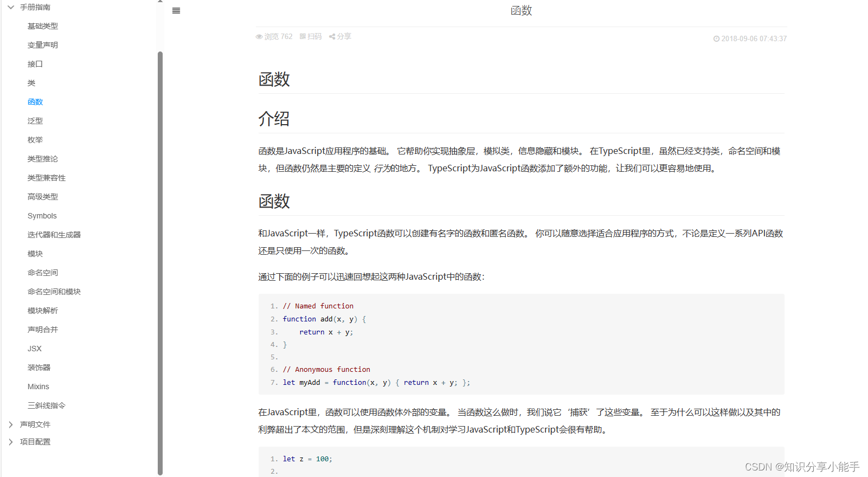
Task: Click the 项目配置 label in sidebar
Action: (x=35, y=442)
